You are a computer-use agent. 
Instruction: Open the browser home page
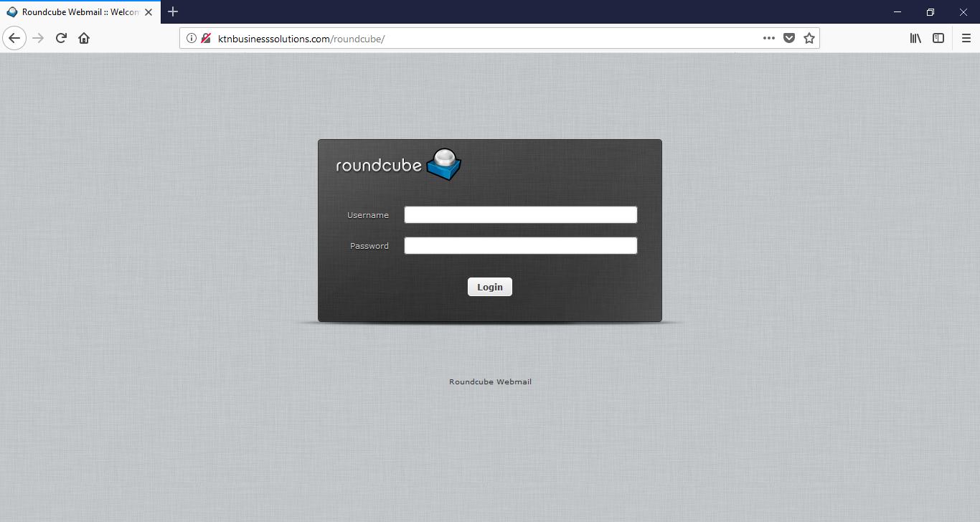tap(84, 38)
